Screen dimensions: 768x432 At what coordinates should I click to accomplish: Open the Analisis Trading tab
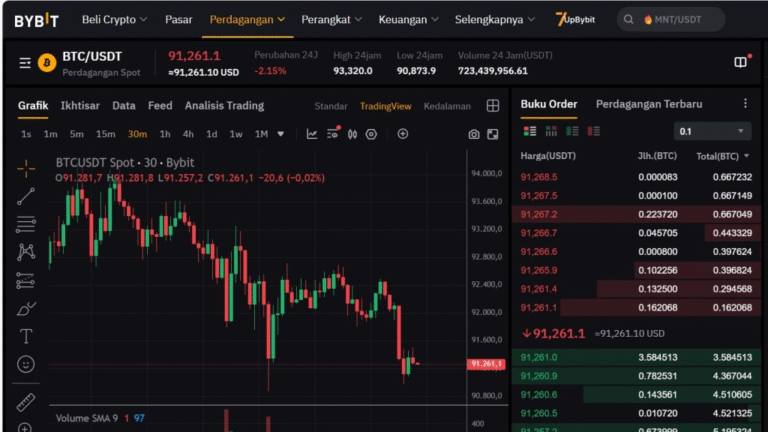pyautogui.click(x=224, y=105)
